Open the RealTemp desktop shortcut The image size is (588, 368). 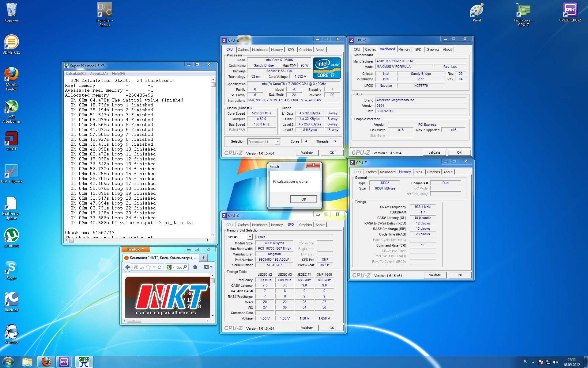pos(11,208)
